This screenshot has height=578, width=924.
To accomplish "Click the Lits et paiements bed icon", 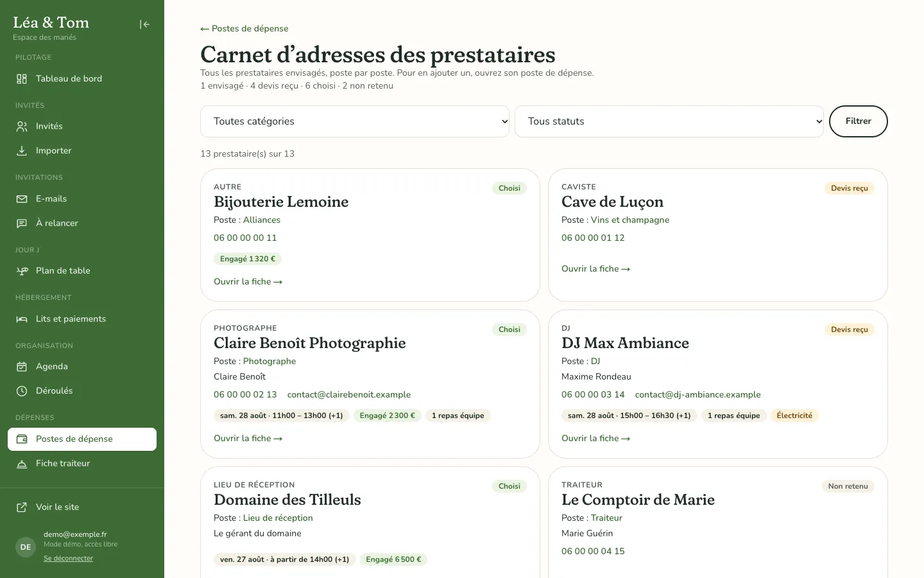I will click(x=22, y=319).
